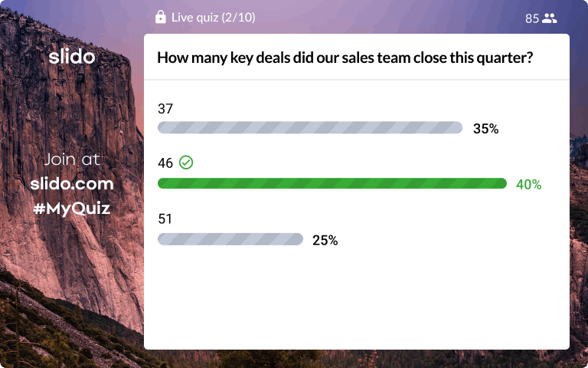Click the quiz question heading text
The width and height of the screenshot is (588, 368).
(345, 58)
